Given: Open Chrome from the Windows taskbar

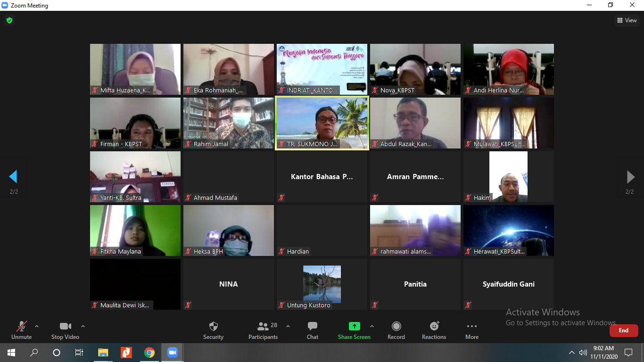Looking at the screenshot, I should pyautogui.click(x=149, y=353).
